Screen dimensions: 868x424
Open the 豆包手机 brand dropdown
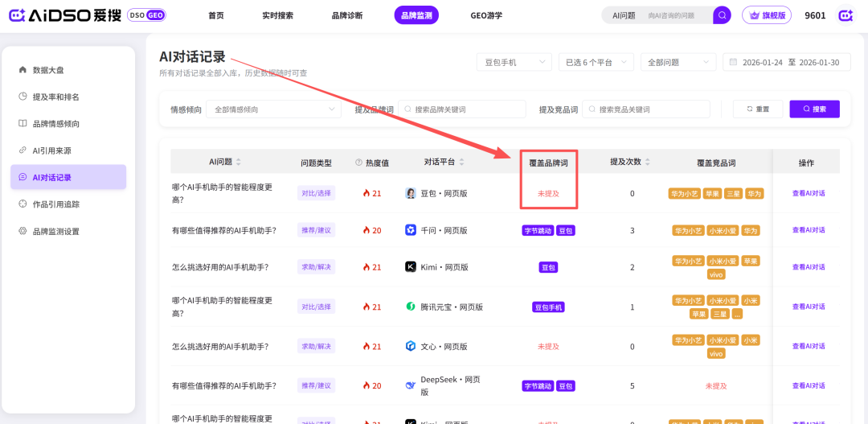point(514,62)
